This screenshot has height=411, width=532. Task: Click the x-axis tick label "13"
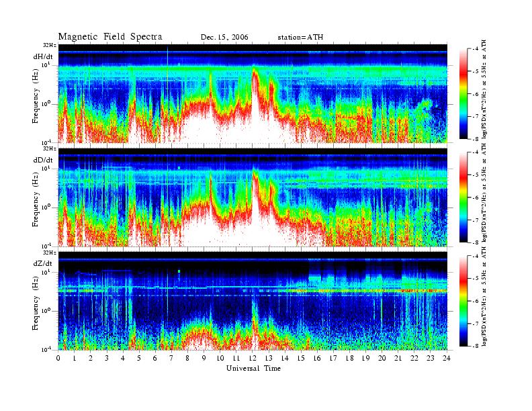coord(269,359)
